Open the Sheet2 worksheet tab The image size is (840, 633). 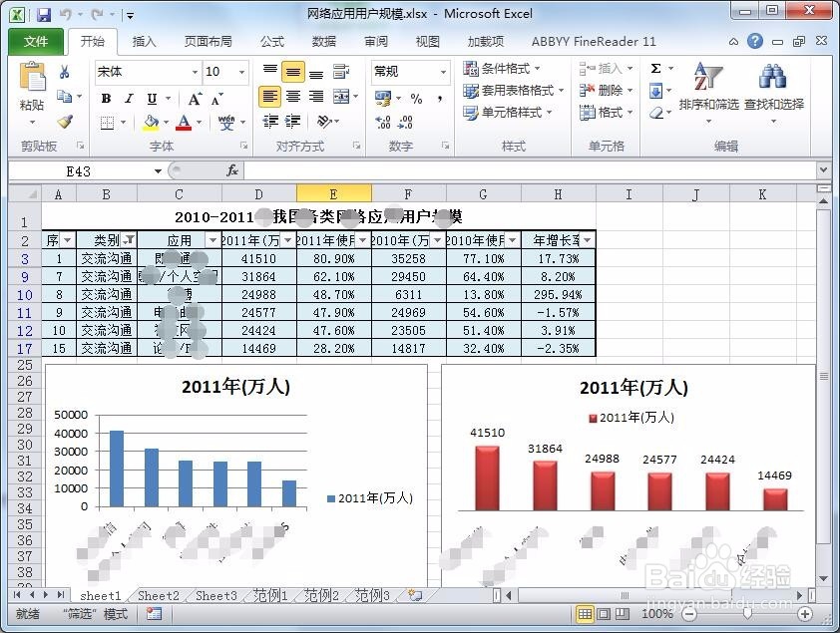coord(159,595)
